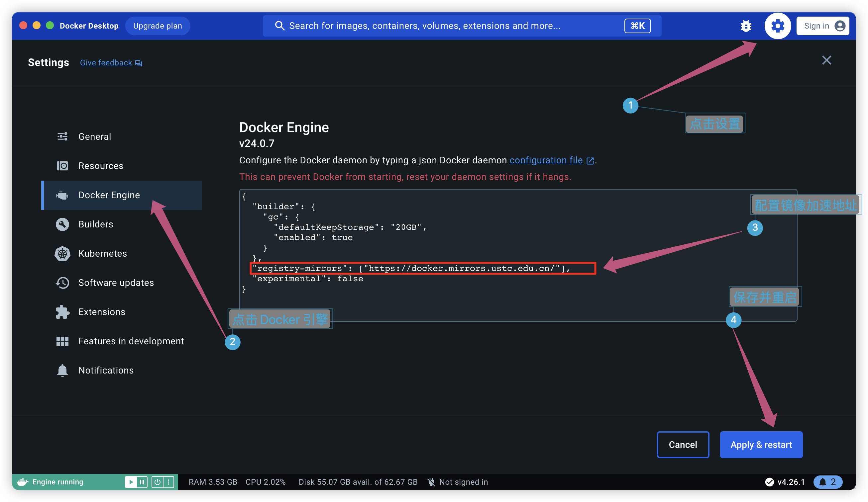Click the ⌘K shortcut badge
Screen dimensions: 868x502
(637, 26)
